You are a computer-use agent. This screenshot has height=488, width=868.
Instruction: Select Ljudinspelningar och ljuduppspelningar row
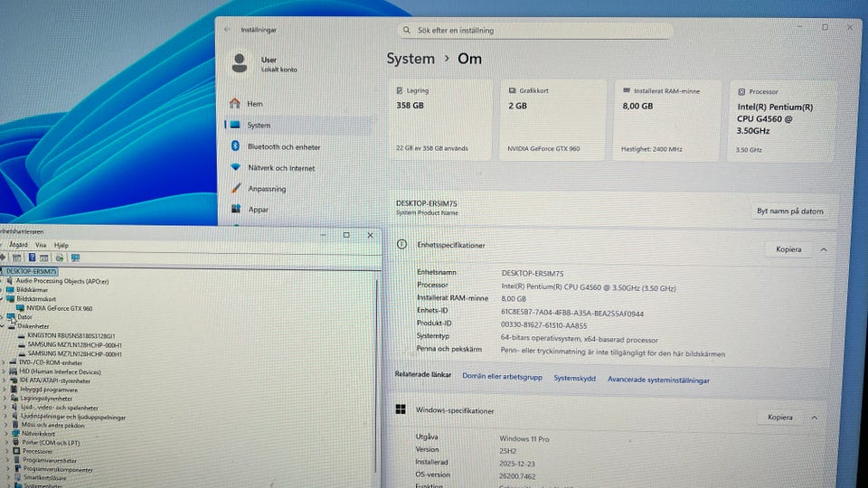73,418
